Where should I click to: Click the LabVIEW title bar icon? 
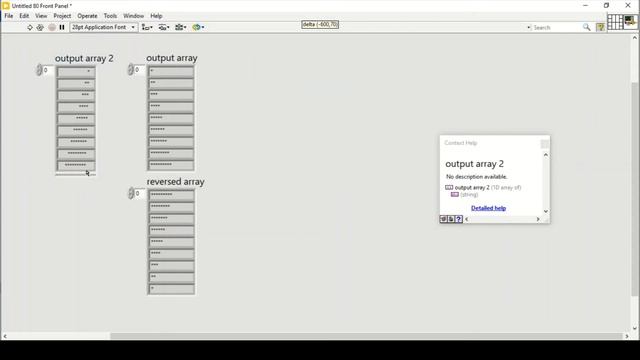click(x=6, y=6)
